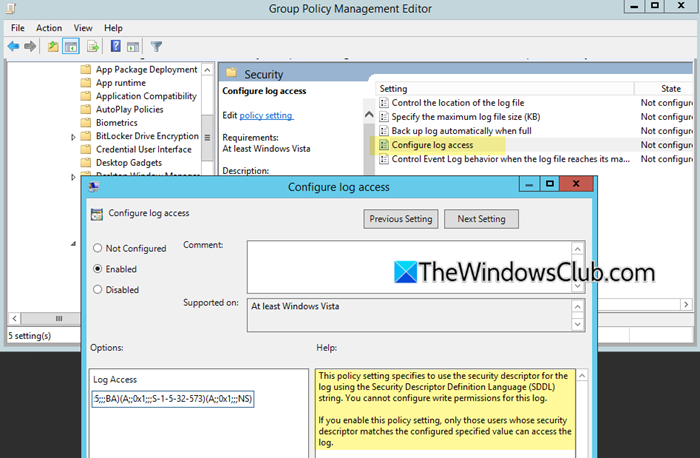Image resolution: width=700 pixels, height=458 pixels.
Task: Click the Comment box scroll up arrow
Action: point(578,249)
